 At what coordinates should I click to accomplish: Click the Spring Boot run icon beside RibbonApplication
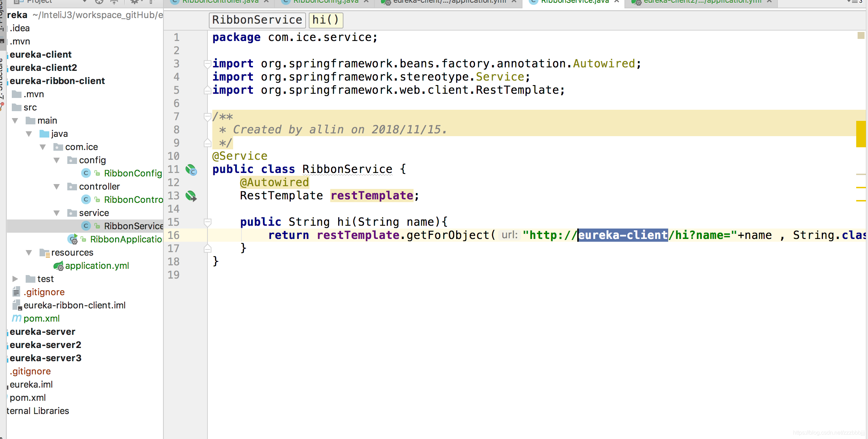tap(73, 239)
